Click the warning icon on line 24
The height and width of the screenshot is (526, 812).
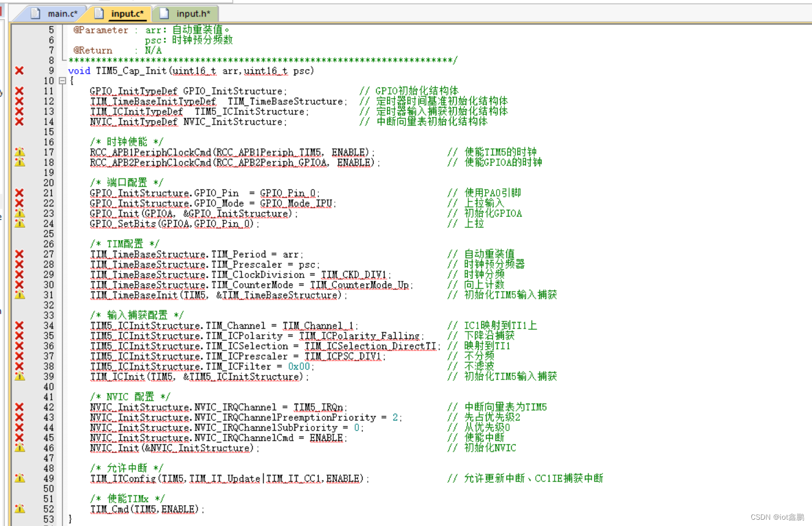click(19, 224)
